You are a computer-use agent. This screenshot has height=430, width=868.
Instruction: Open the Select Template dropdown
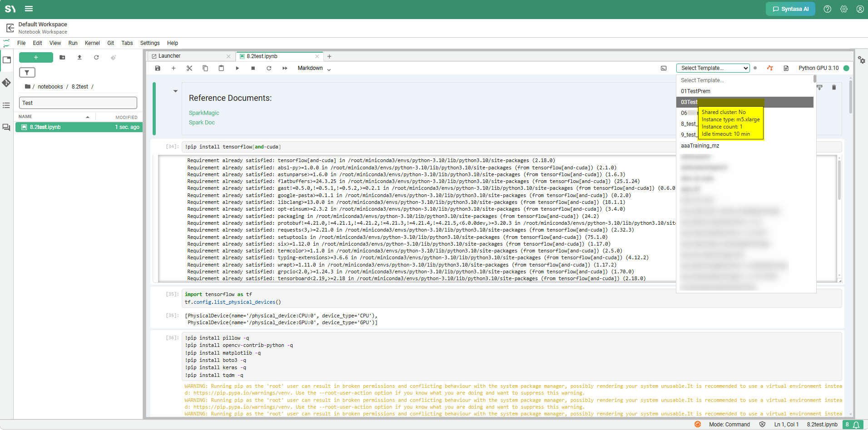click(x=713, y=68)
